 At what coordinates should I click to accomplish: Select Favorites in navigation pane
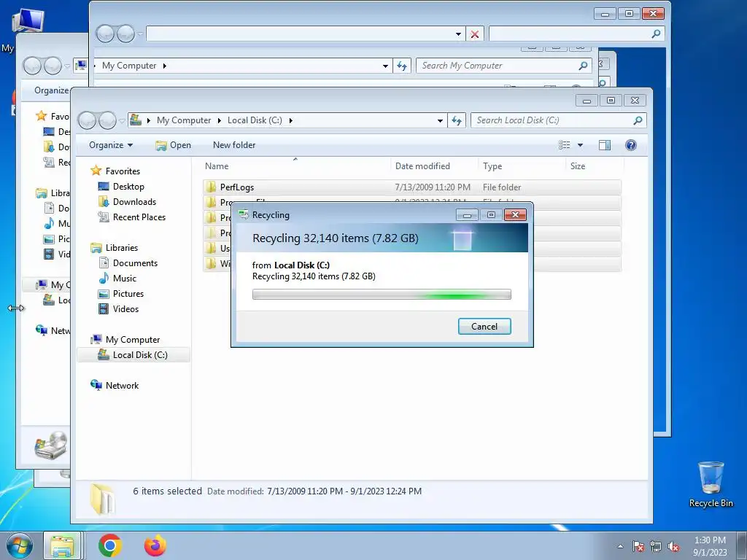(123, 171)
